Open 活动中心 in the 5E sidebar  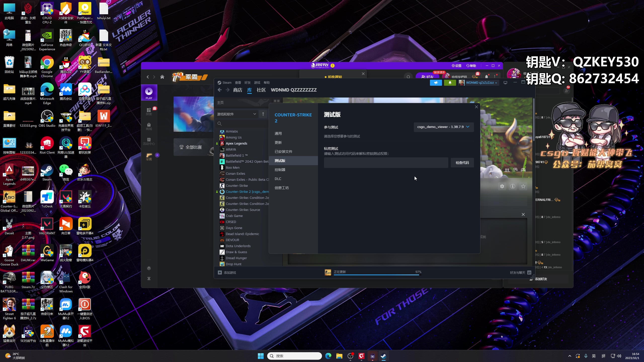point(149,141)
